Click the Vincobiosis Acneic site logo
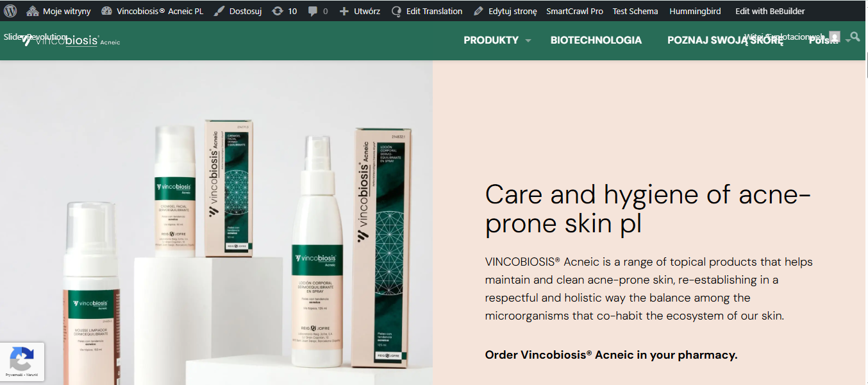Viewport: 868px width, 385px height. click(x=71, y=40)
